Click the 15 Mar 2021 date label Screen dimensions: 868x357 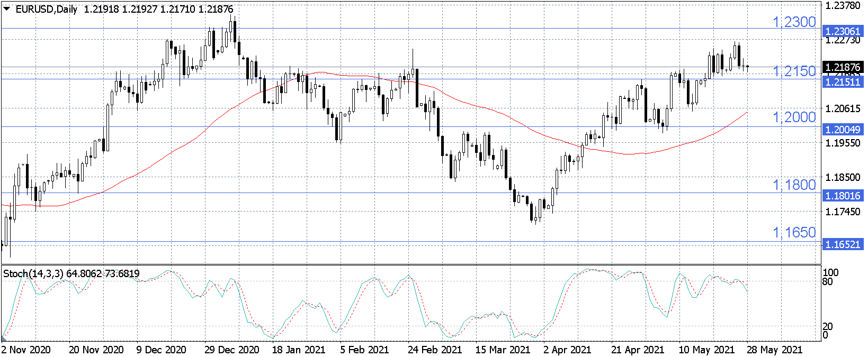503,350
